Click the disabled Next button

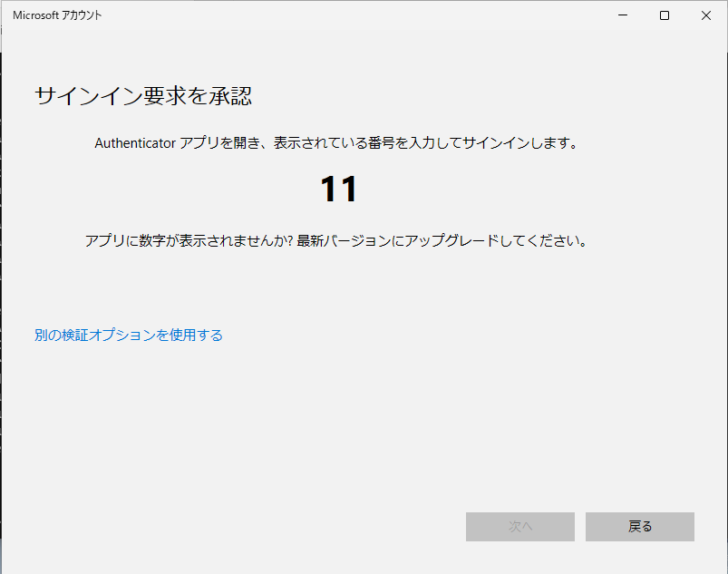[x=519, y=527]
